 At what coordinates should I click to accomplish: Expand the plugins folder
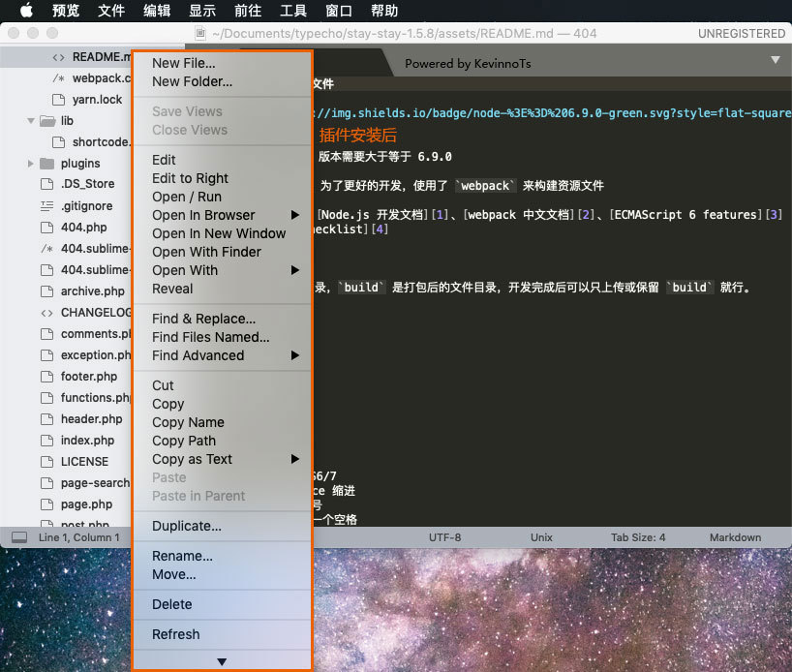pos(31,164)
